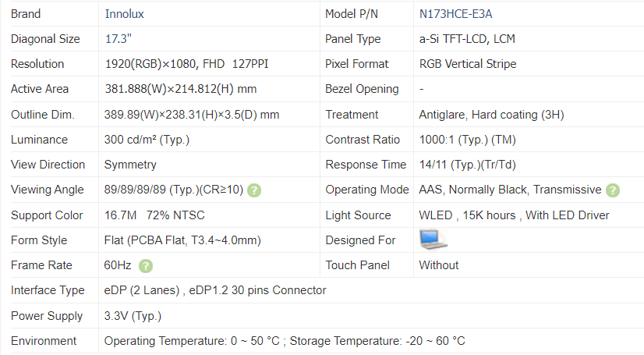644x355 pixels.
Task: Click the Outline Dim. dimensions value
Action: point(192,115)
